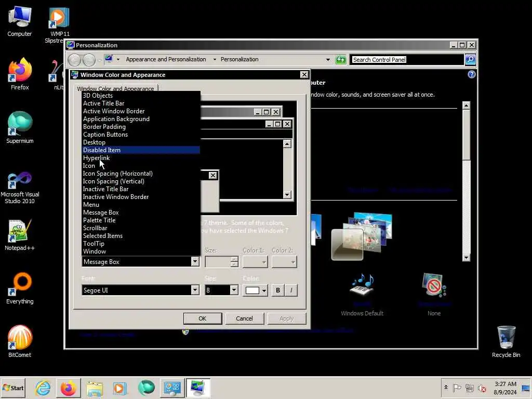This screenshot has height=399, width=532.
Task: Switch to Personalization window taskbar button
Action: (198, 388)
